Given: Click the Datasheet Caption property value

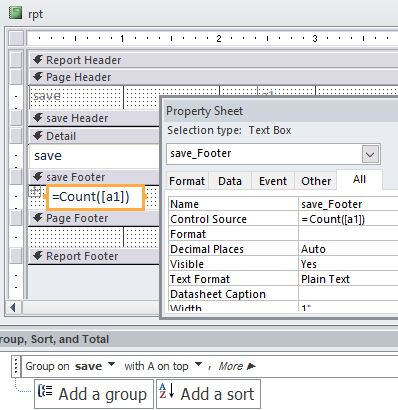Looking at the screenshot, I should pyautogui.click(x=348, y=294).
